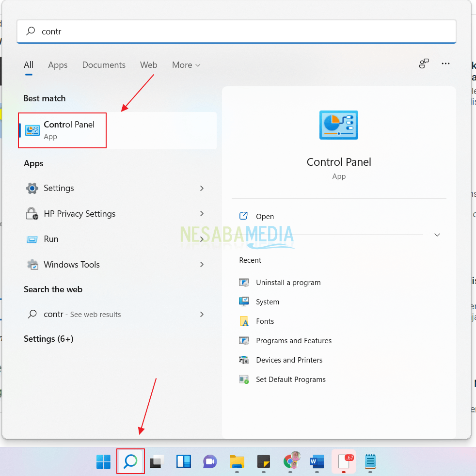Click the System monitor icon

pyautogui.click(x=244, y=301)
